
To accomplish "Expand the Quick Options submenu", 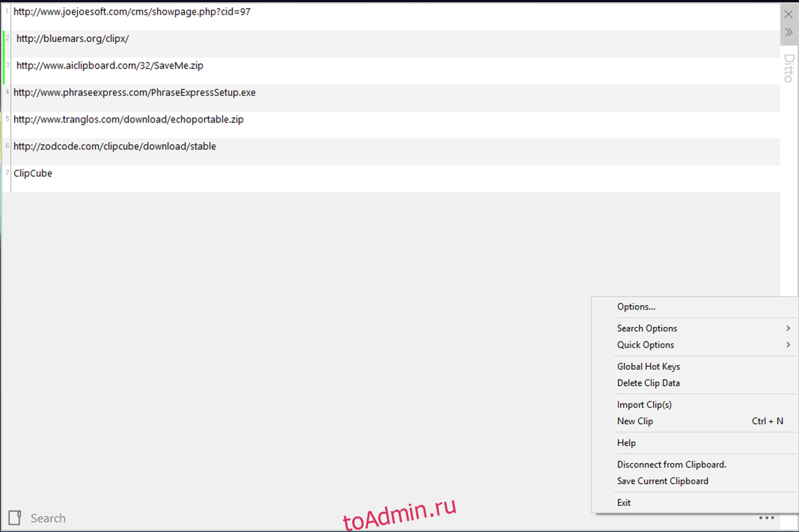I will tap(694, 345).
